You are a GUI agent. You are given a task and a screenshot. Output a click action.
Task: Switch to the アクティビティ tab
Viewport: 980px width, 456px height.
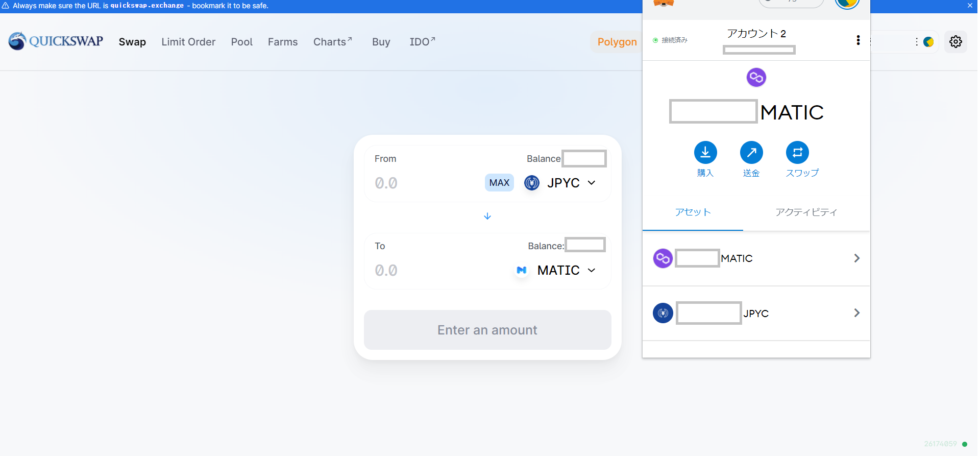point(806,212)
